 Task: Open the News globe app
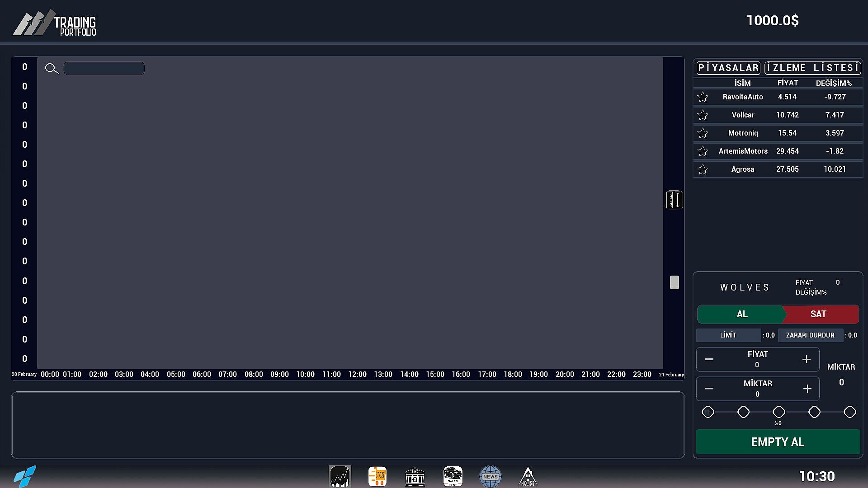pos(490,476)
